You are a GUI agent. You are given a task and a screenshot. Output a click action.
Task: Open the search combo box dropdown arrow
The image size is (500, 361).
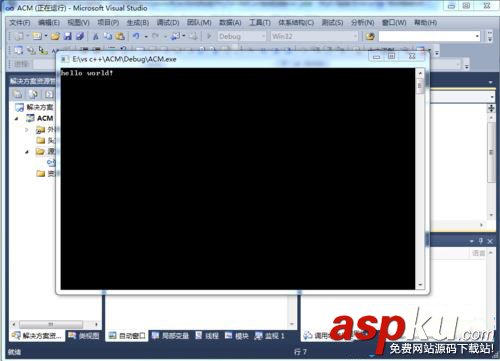pyautogui.click(x=477, y=36)
